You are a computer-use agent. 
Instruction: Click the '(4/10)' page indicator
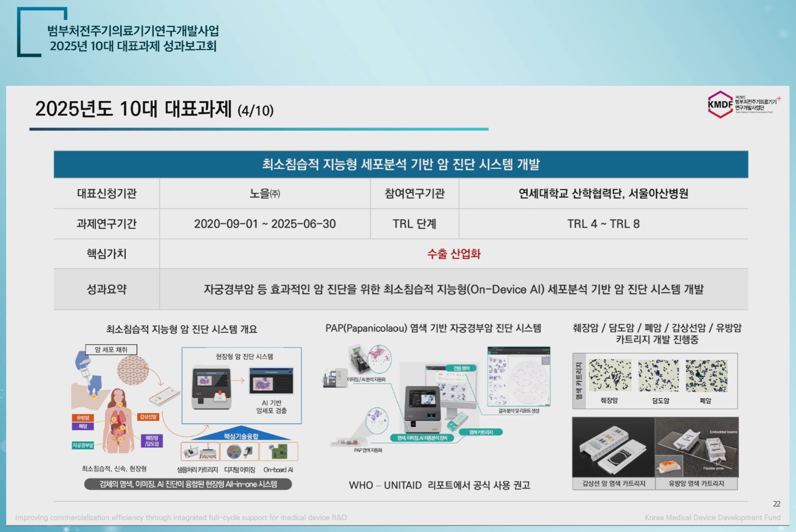point(256,111)
